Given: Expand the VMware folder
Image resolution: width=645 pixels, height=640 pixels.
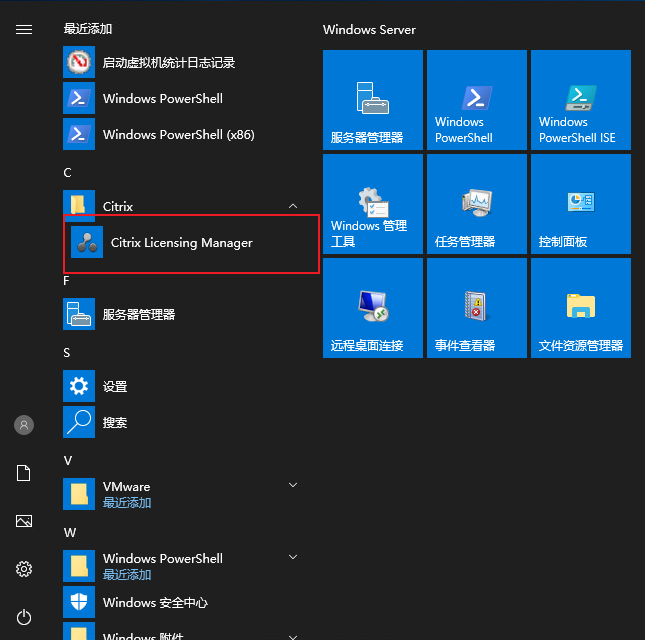Looking at the screenshot, I should [293, 486].
